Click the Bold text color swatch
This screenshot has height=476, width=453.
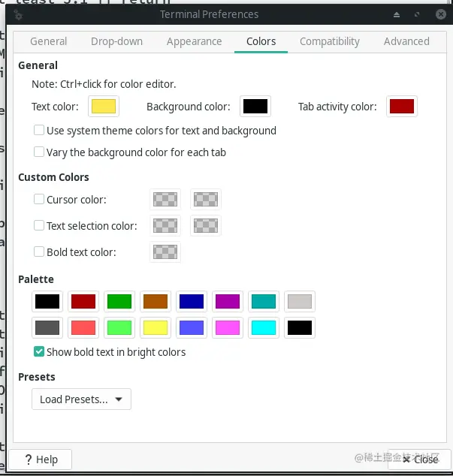tap(165, 252)
